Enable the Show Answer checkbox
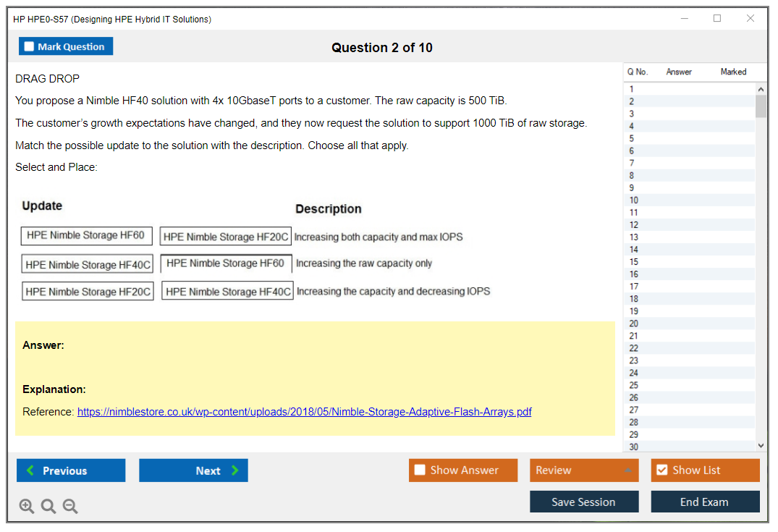The image size is (778, 532). (x=420, y=470)
